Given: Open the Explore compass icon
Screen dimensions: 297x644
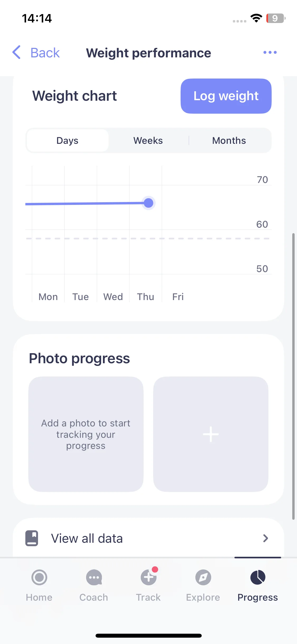Looking at the screenshot, I should (203, 577).
